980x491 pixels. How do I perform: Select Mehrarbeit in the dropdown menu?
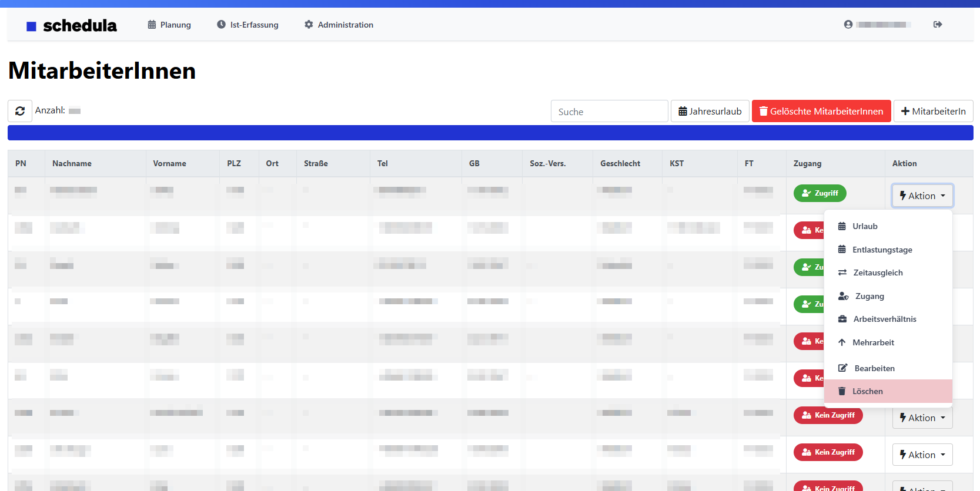click(x=873, y=343)
